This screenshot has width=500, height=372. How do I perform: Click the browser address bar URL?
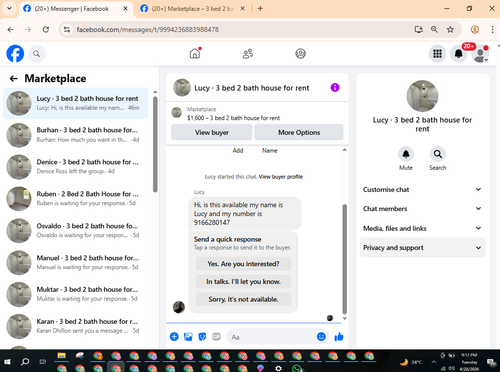148,30
